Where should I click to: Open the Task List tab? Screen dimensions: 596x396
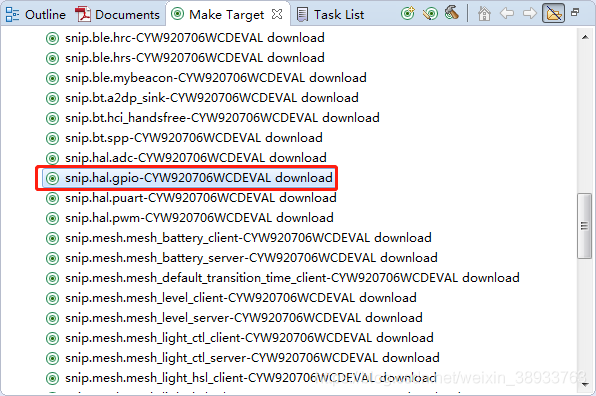(330, 14)
